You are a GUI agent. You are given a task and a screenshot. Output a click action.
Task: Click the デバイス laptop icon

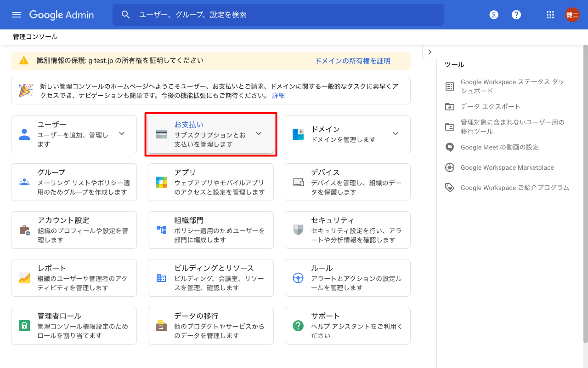click(298, 182)
